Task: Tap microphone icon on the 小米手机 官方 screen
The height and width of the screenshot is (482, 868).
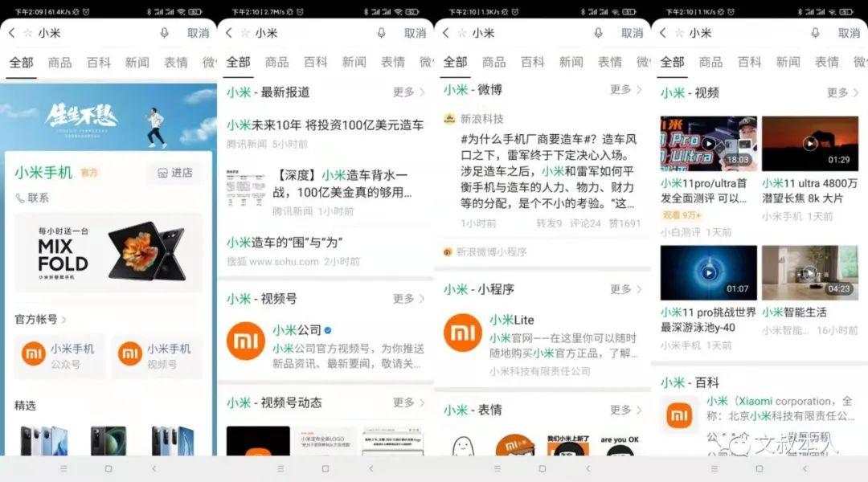Action: [x=165, y=33]
